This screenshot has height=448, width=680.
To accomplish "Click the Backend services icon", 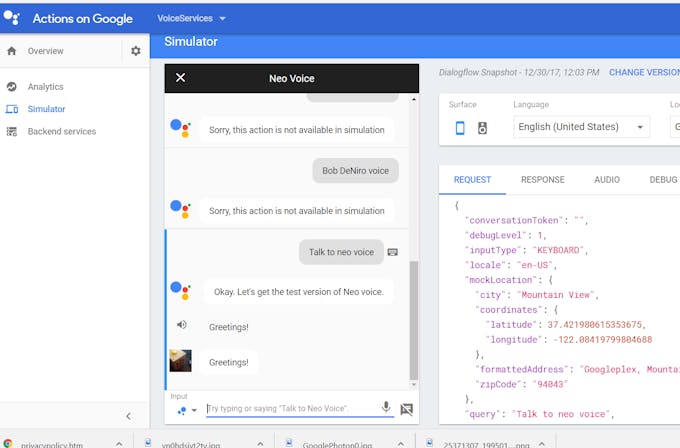I will point(12,131).
